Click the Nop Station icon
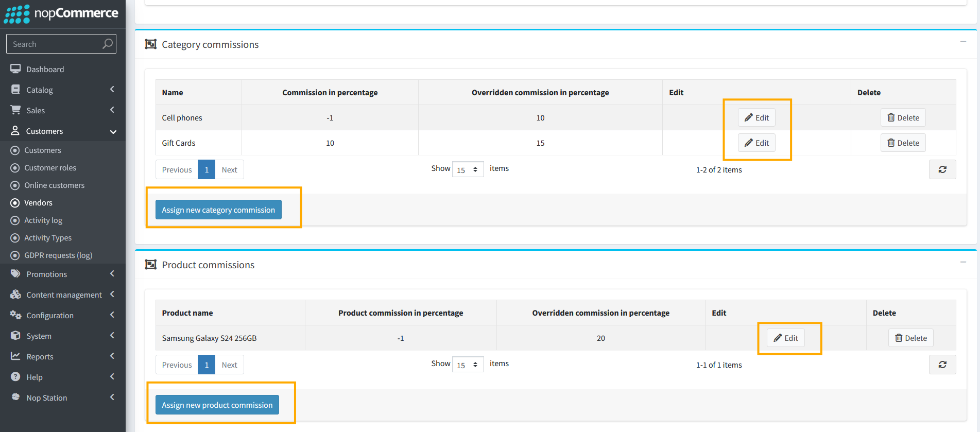 coord(16,397)
